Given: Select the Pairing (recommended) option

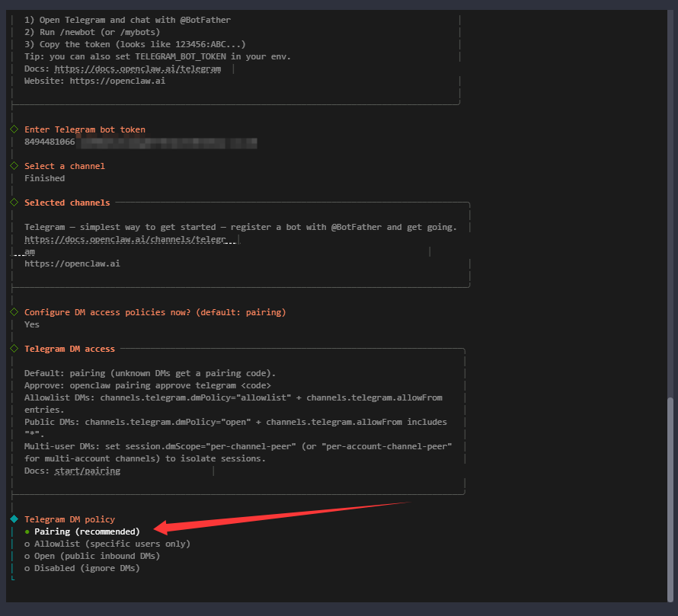Looking at the screenshot, I should tap(86, 531).
